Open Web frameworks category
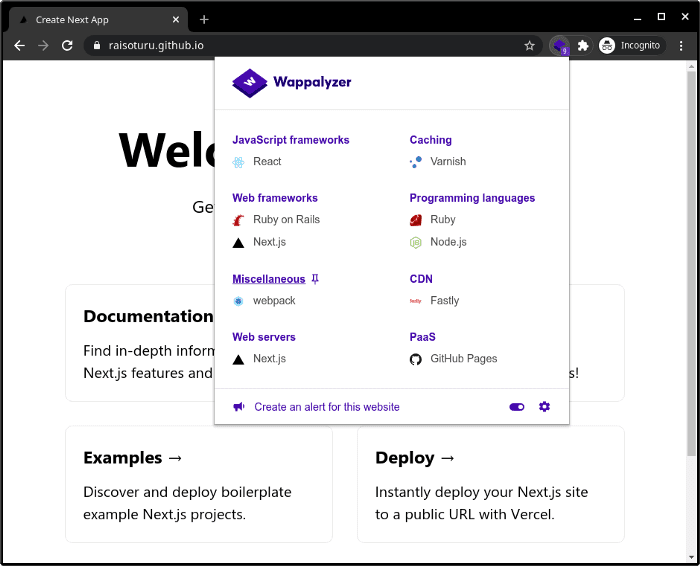Viewport: 700px width, 566px height. [x=275, y=198]
